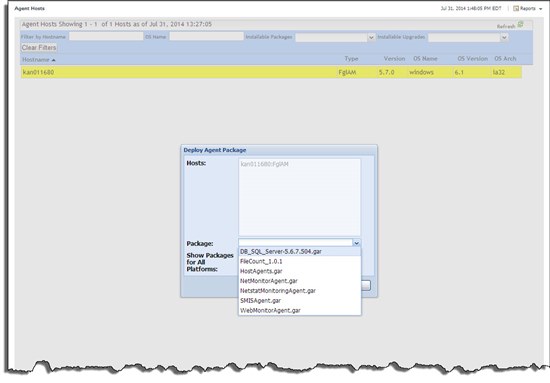
Task: Click the Agent Hosts page title
Action: click(29, 8)
